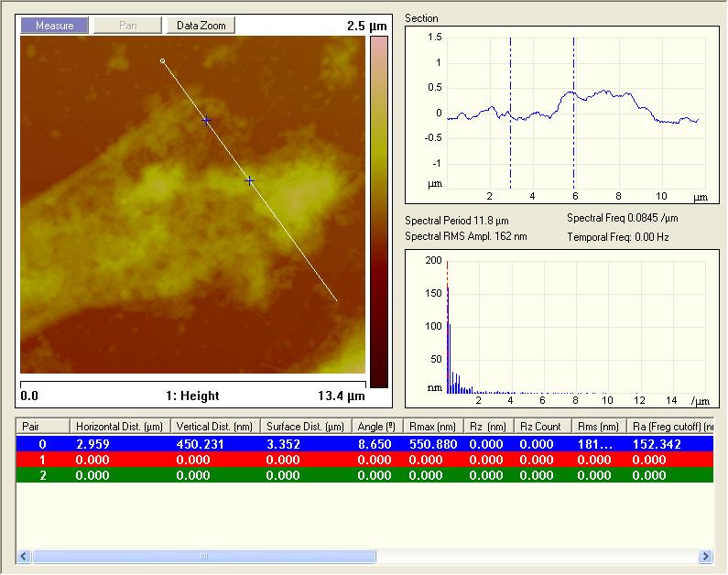Click the horizontal scrollbar thumb under the table
Viewport: 728px width, 575px height.
[204, 556]
